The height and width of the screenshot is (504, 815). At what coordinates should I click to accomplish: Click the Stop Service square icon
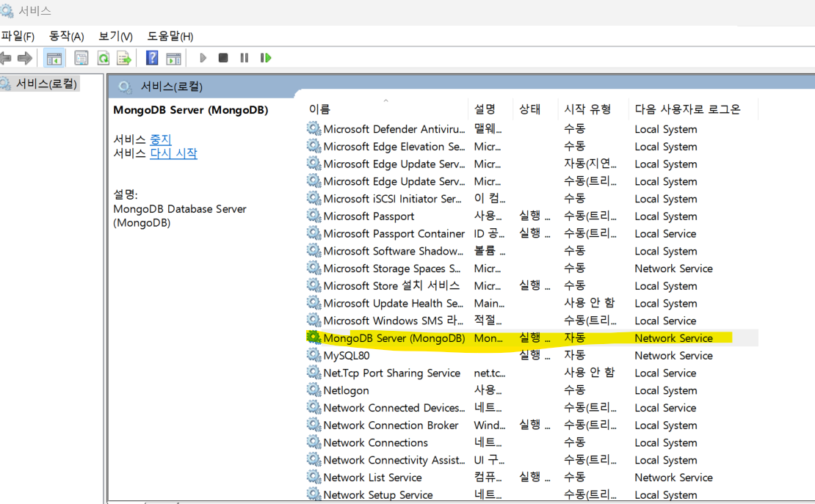pos(223,58)
